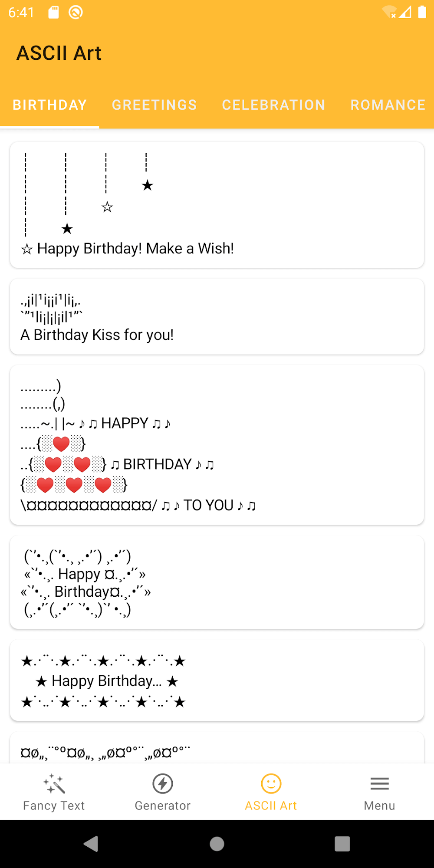The image size is (434, 868).
Task: Select the Romance tab
Action: click(x=388, y=105)
